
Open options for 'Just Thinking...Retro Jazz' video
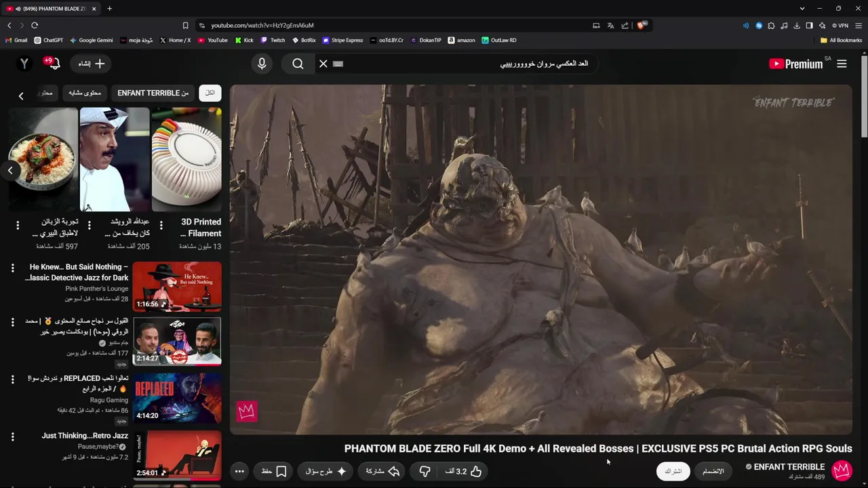tap(12, 437)
